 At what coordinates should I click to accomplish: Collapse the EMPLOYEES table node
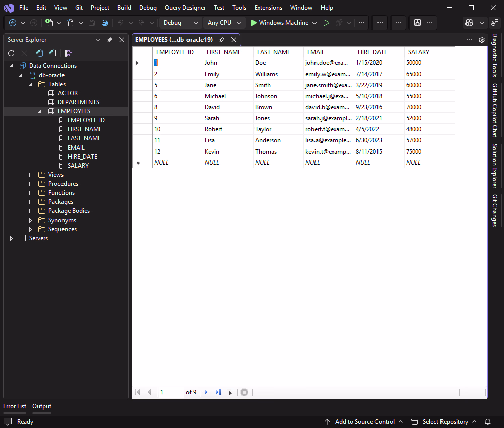click(x=40, y=111)
